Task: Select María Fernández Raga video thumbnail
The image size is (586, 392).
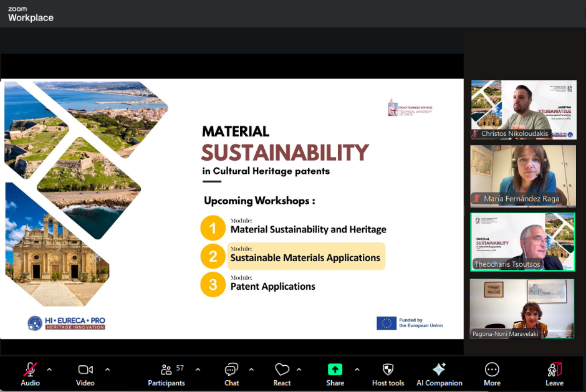Action: pos(523,176)
